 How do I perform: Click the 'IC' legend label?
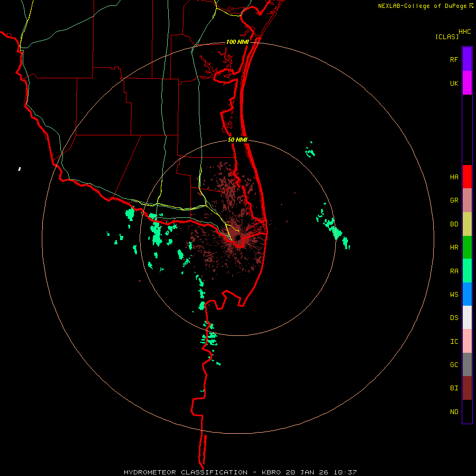tap(454, 342)
